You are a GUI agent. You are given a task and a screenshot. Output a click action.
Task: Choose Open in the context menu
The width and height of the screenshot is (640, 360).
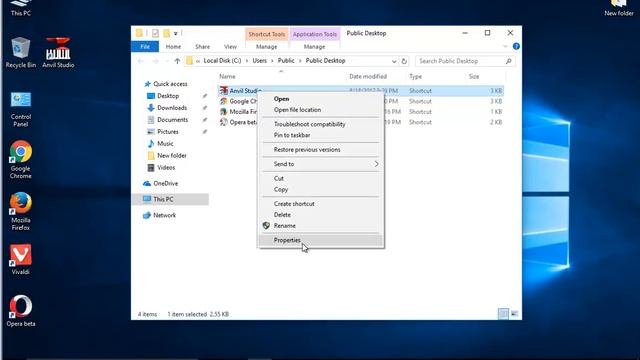point(321,99)
